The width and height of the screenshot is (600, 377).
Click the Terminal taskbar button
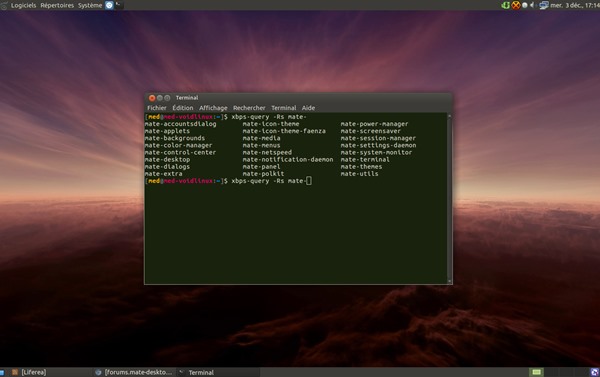pos(218,372)
